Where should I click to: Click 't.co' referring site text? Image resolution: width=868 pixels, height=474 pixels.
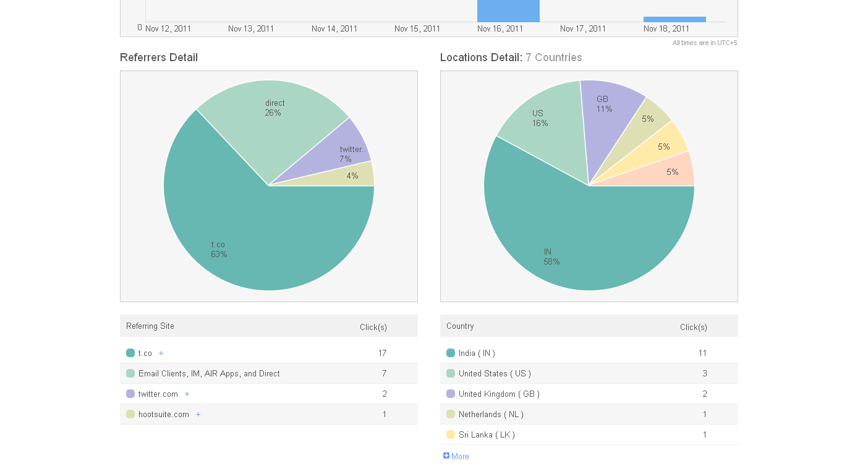(x=145, y=353)
